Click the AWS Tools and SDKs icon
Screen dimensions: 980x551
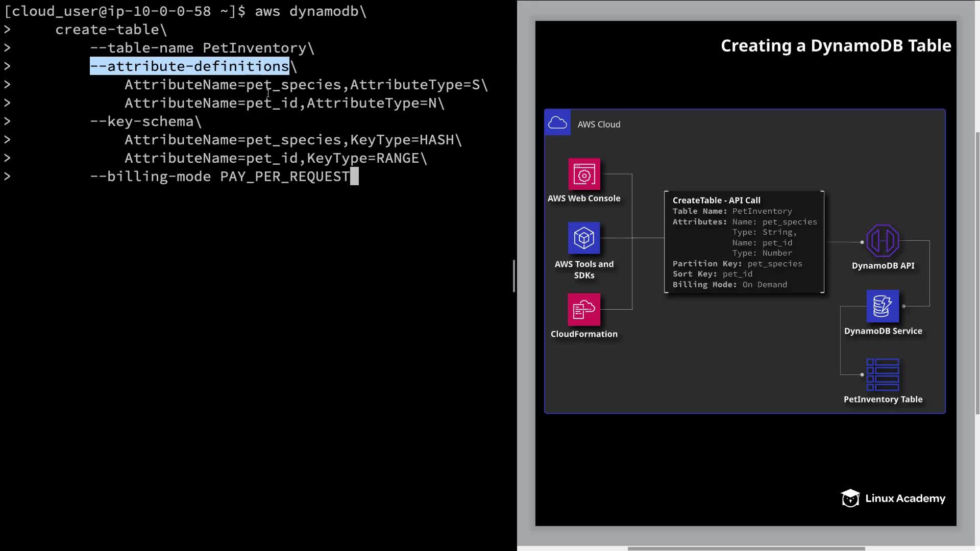point(584,238)
